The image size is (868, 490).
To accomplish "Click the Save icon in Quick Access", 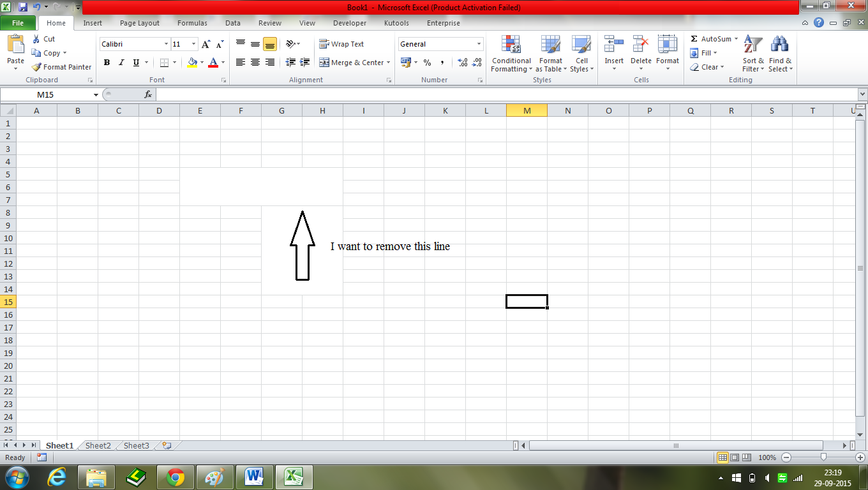I will point(23,7).
